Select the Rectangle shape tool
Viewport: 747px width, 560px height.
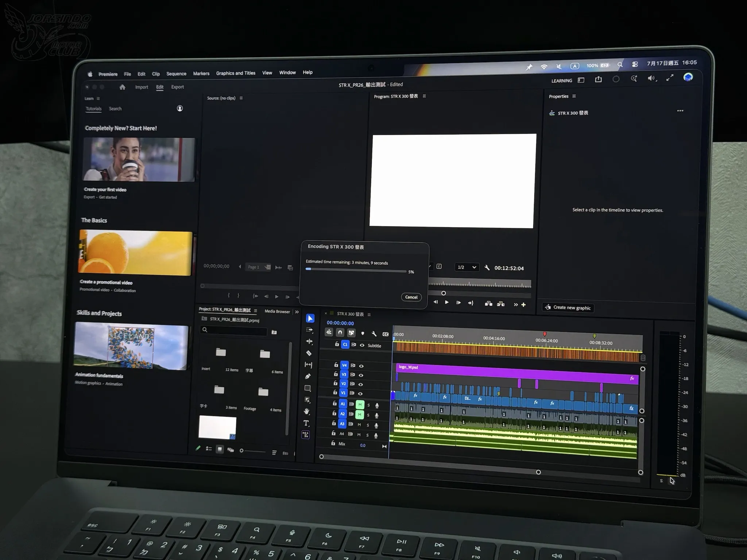(x=307, y=388)
